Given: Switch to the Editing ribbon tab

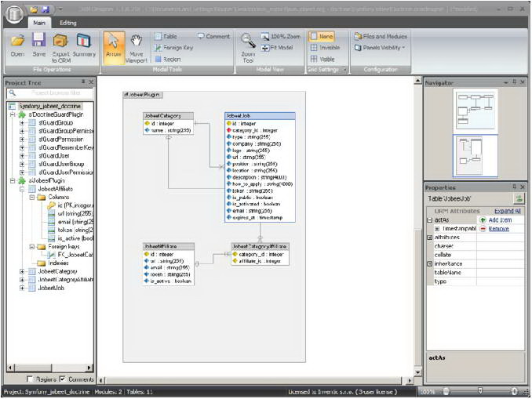Looking at the screenshot, I should coord(68,23).
